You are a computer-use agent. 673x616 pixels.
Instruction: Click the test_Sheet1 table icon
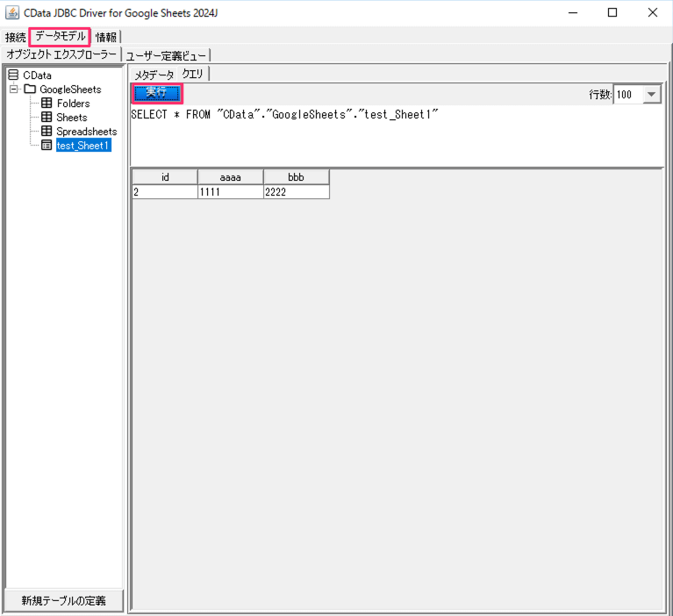point(47,145)
